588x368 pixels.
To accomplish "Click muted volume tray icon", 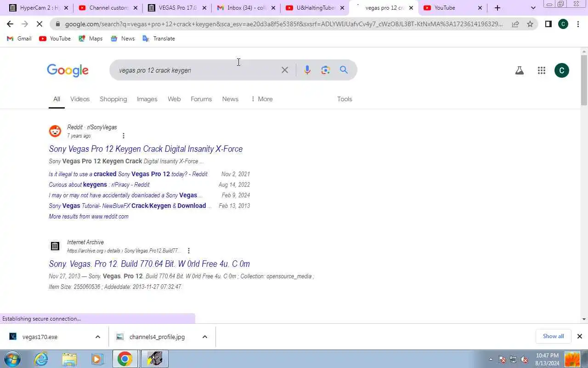I will pos(524,360).
